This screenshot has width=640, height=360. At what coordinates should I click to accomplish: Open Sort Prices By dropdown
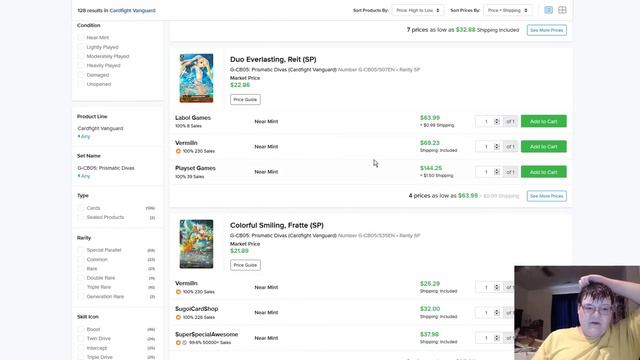[x=507, y=10]
